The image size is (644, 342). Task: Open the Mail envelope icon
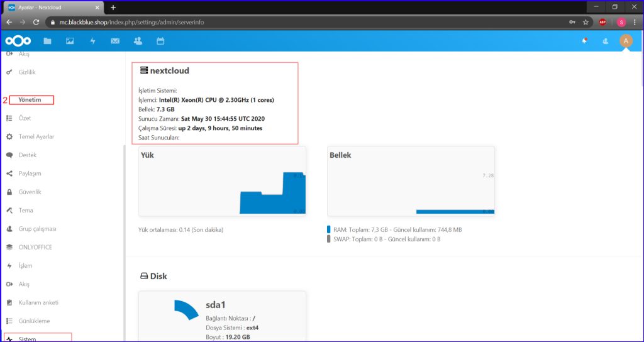[x=116, y=41]
